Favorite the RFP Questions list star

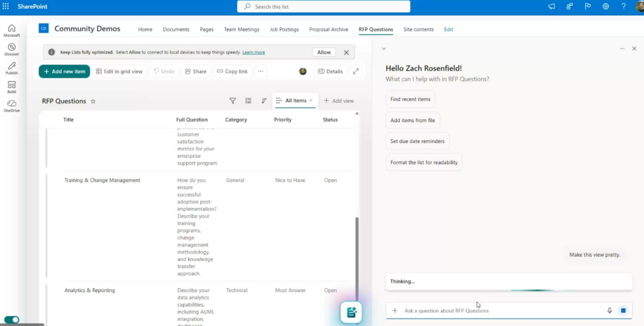93,101
